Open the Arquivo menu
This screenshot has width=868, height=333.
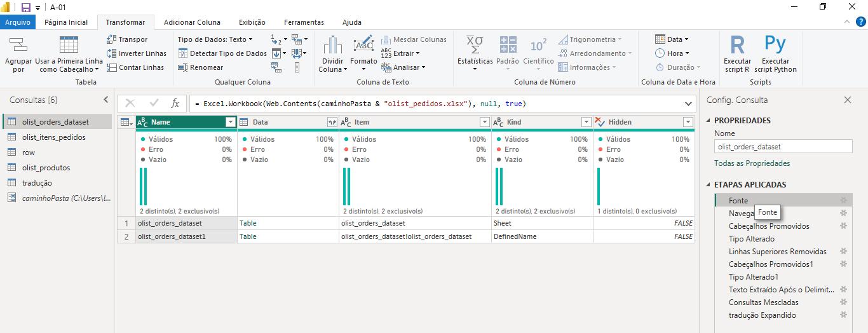click(x=18, y=22)
